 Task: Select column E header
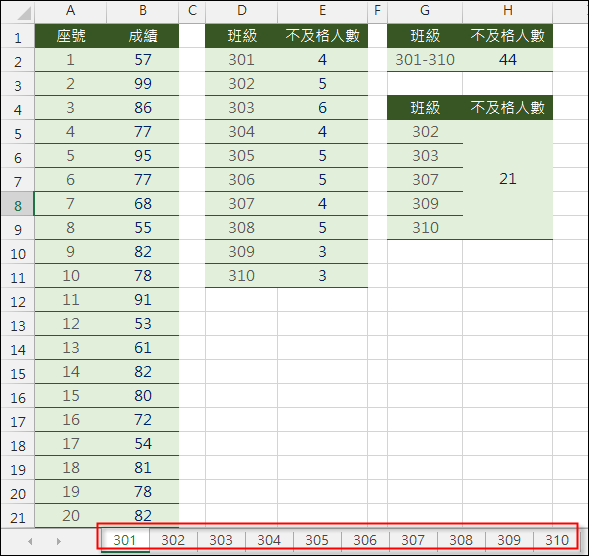coord(323,11)
